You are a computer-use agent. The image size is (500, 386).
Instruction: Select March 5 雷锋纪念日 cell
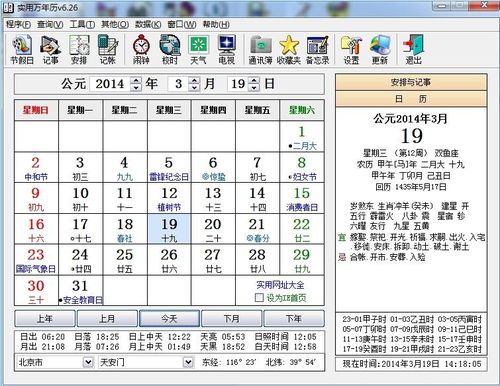click(169, 168)
